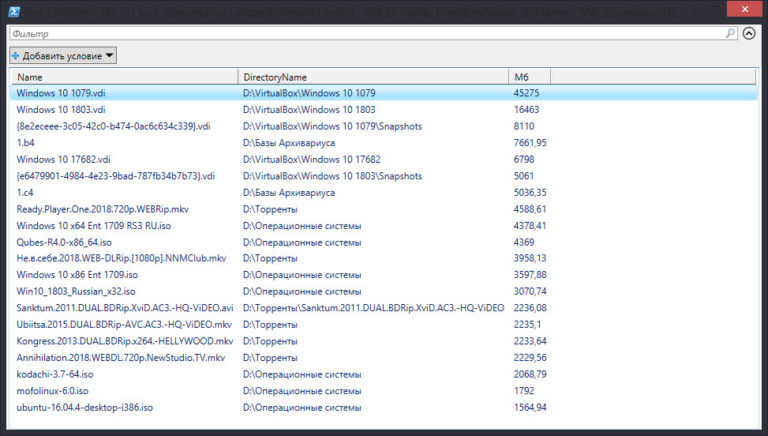The image size is (768, 436).
Task: Select the 1.b4 file row
Action: point(26,143)
